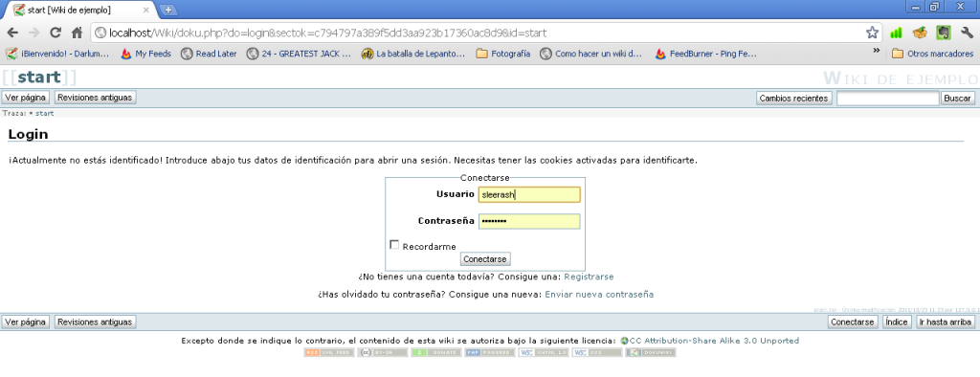Click the Wiki de ejemplo header title
This screenshot has height=377, width=980.
pos(901,78)
